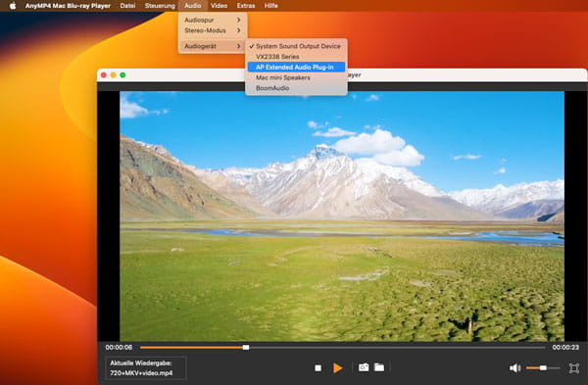Jump ahead on the unplayed progress bar
Image resolution: width=588 pixels, height=385 pixels.
397,348
